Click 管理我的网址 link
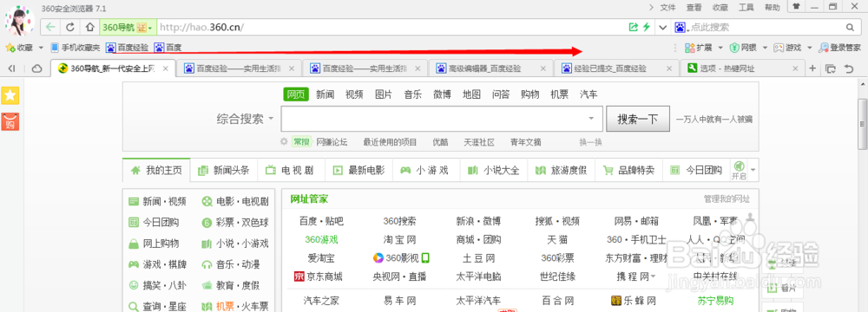Viewport: 868px width, 312px height. 727,199
